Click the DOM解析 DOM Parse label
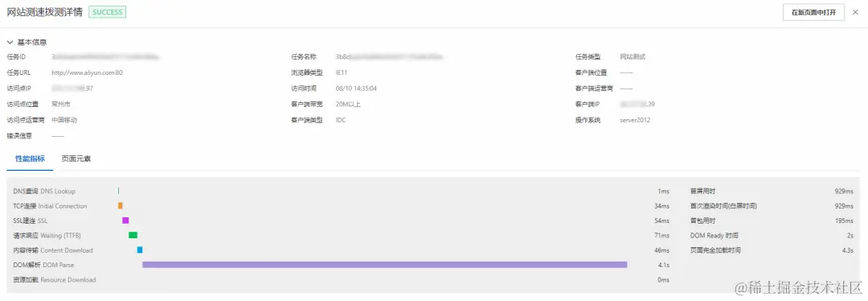Viewport: 868px width, 301px height. pos(43,265)
